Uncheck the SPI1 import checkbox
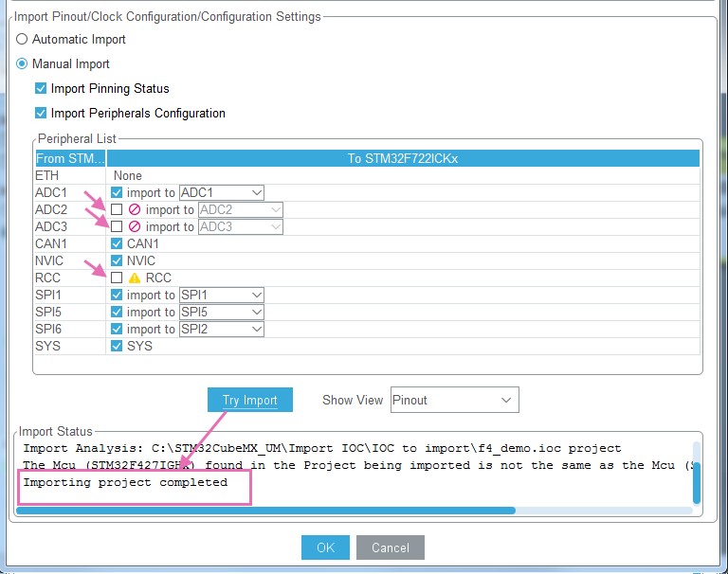This screenshot has width=728, height=574. click(x=117, y=295)
